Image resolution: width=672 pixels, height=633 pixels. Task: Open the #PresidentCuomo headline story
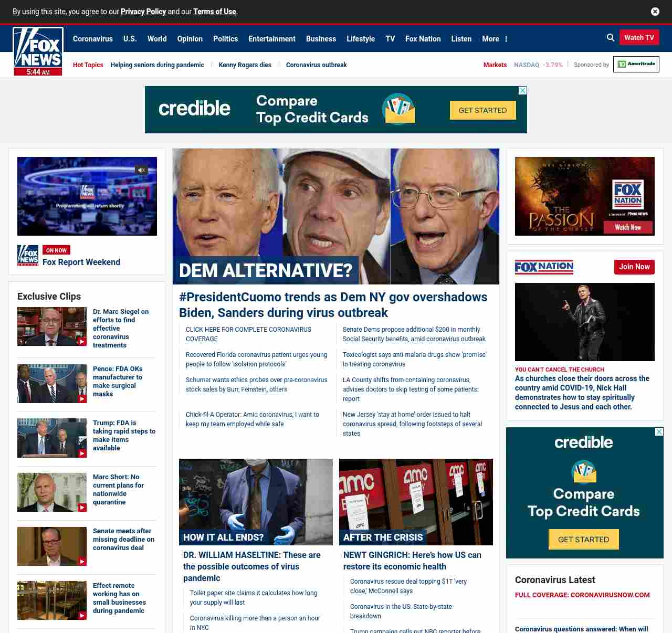[333, 304]
